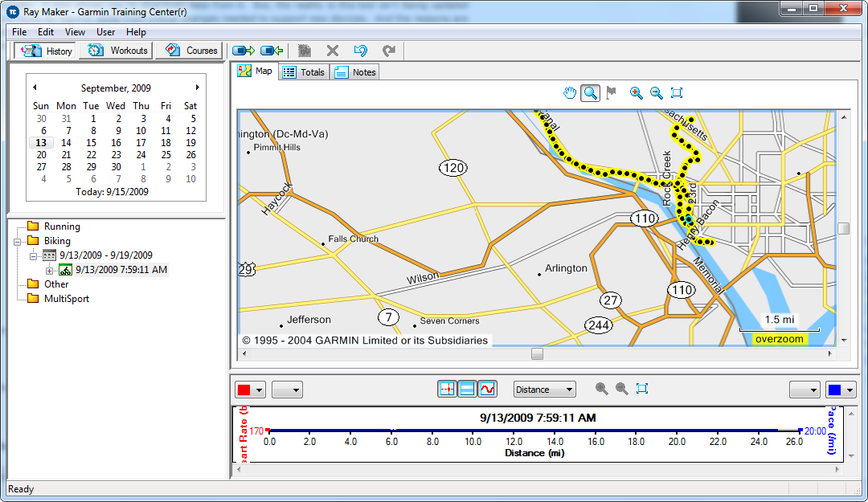Collapse the Biking folder tree node
This screenshot has width=868, height=502.
(x=18, y=241)
